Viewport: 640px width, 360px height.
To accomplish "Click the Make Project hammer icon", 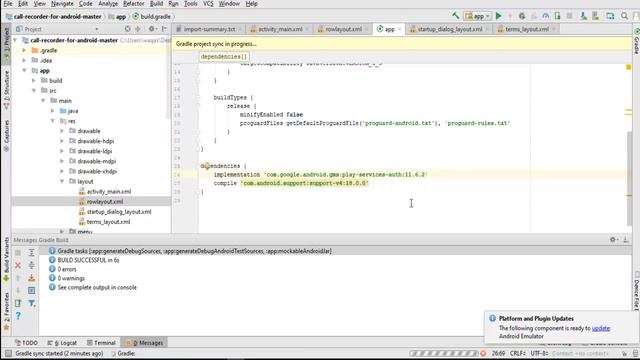I will coord(456,16).
